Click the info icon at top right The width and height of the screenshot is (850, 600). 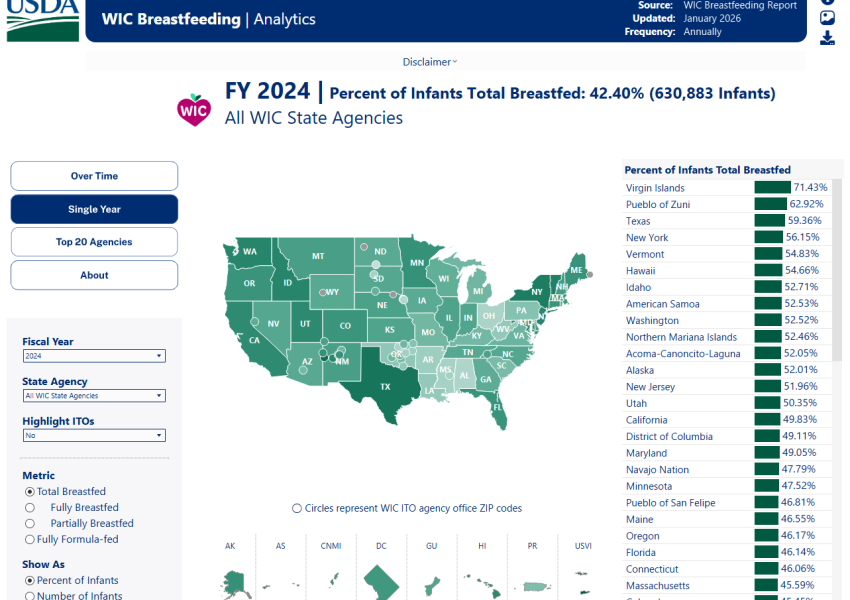coord(827,3)
